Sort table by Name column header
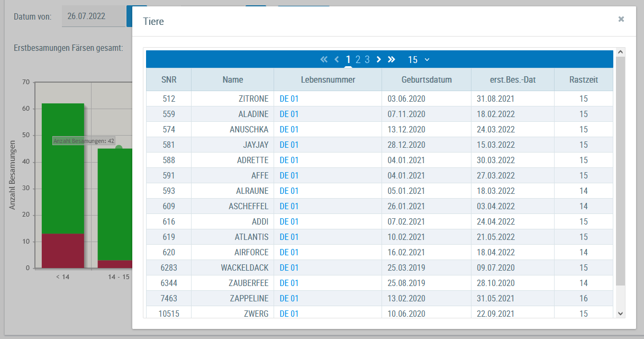644x339 pixels. [233, 79]
